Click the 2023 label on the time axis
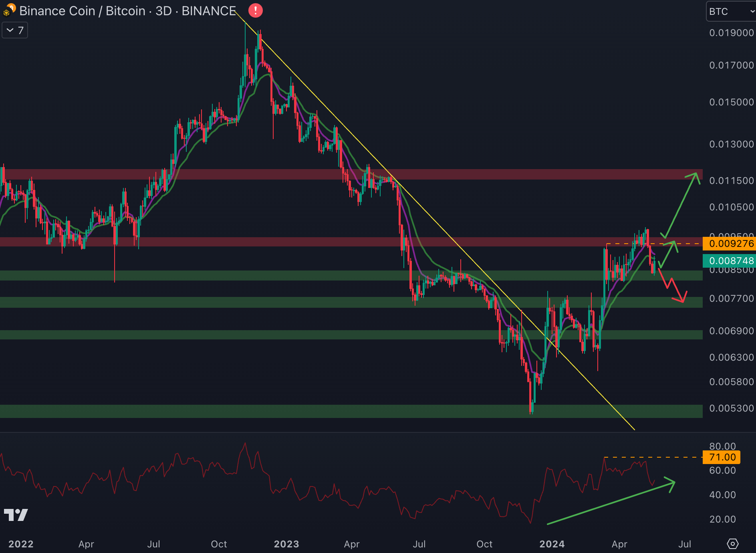Screen dimensions: 756x553 286,544
